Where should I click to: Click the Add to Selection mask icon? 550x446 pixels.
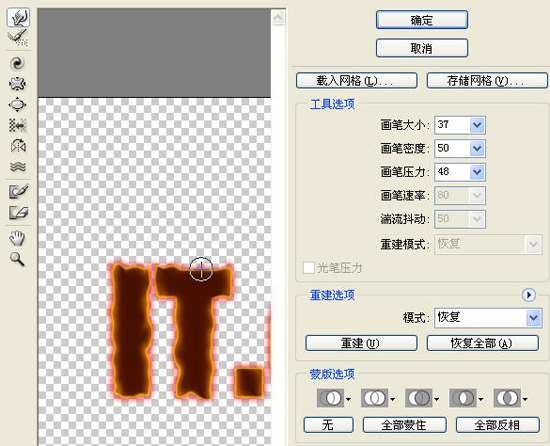pos(374,398)
